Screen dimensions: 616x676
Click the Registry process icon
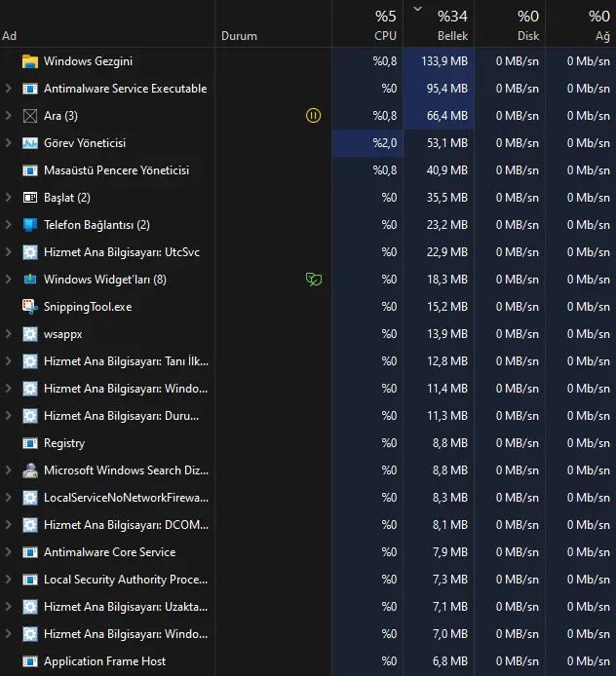(30, 443)
